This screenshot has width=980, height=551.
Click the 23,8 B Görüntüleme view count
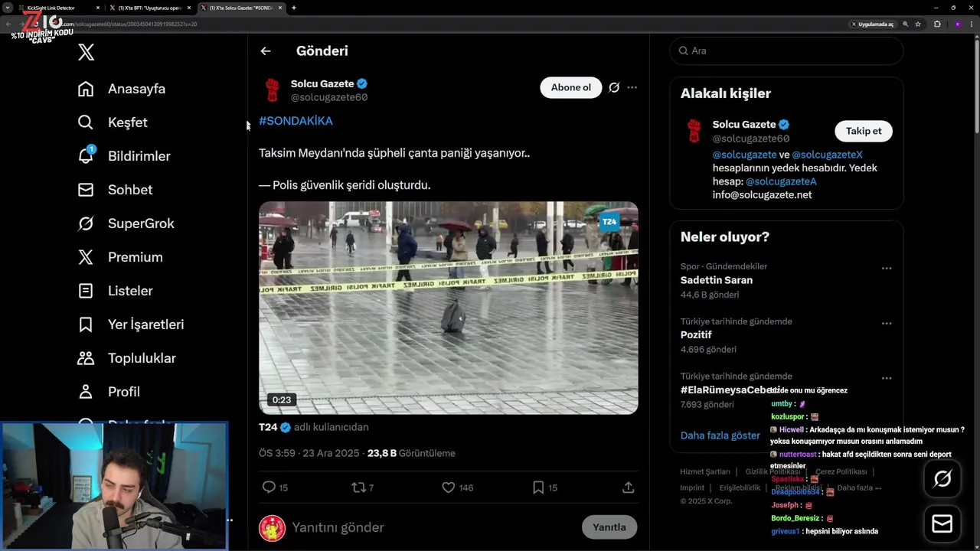click(x=411, y=453)
